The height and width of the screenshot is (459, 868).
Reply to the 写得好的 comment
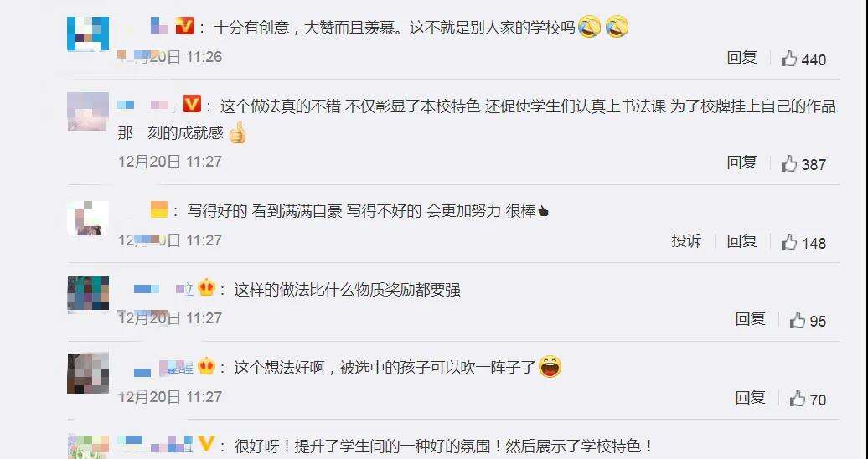point(741,241)
